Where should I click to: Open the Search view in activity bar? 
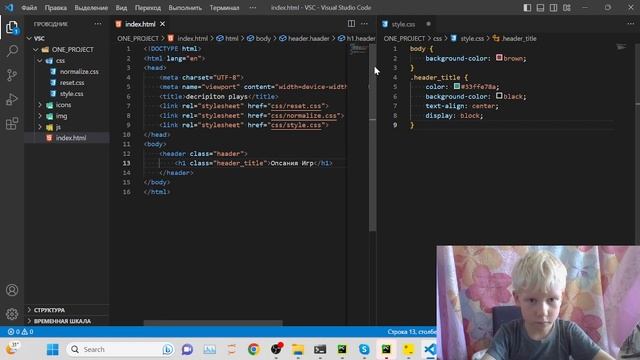(12, 51)
